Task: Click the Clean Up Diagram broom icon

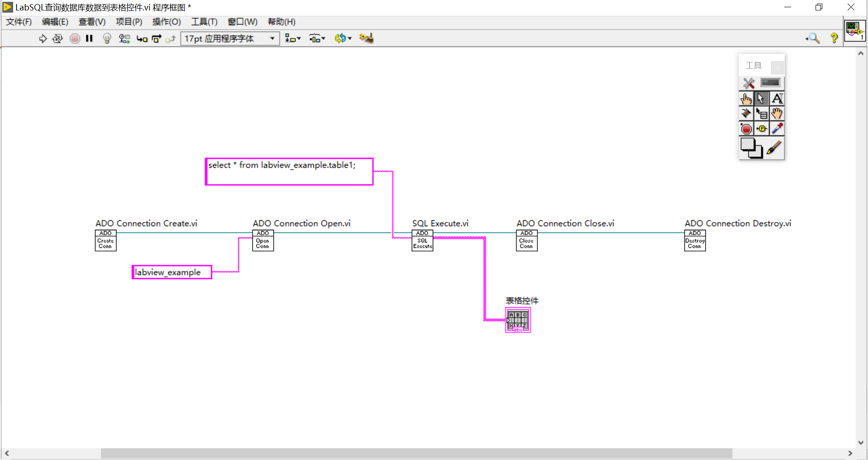Action: 366,38
